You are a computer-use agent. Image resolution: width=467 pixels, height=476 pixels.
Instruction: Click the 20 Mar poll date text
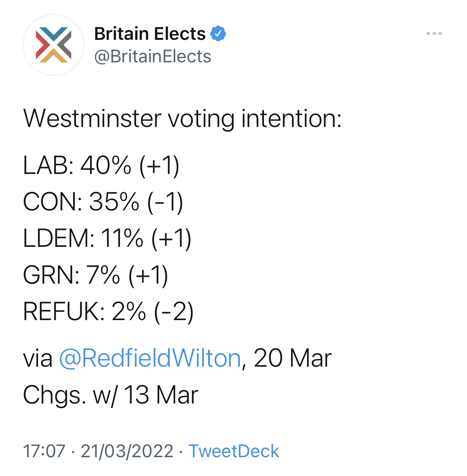[x=293, y=358]
